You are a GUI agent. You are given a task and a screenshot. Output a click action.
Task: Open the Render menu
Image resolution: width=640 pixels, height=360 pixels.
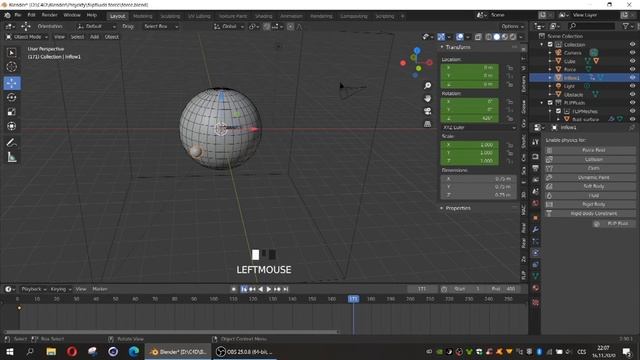click(x=49, y=15)
